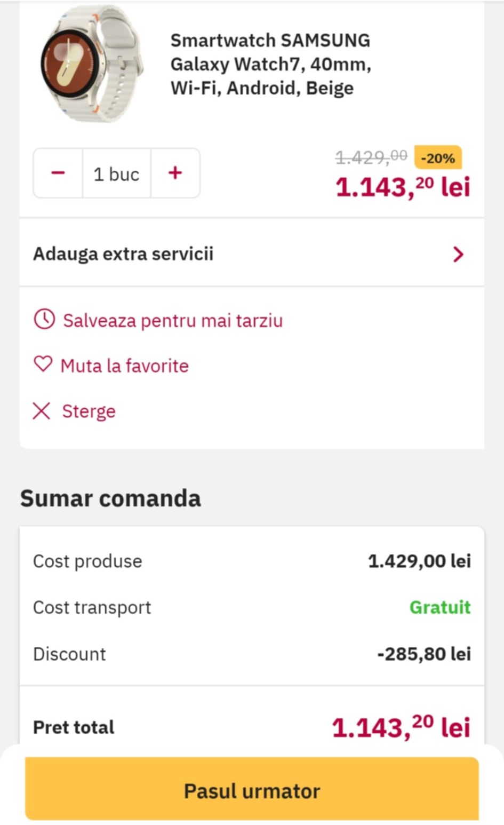This screenshot has width=504, height=825.
Task: Tap the heart icon for favorites
Action: pyautogui.click(x=43, y=364)
